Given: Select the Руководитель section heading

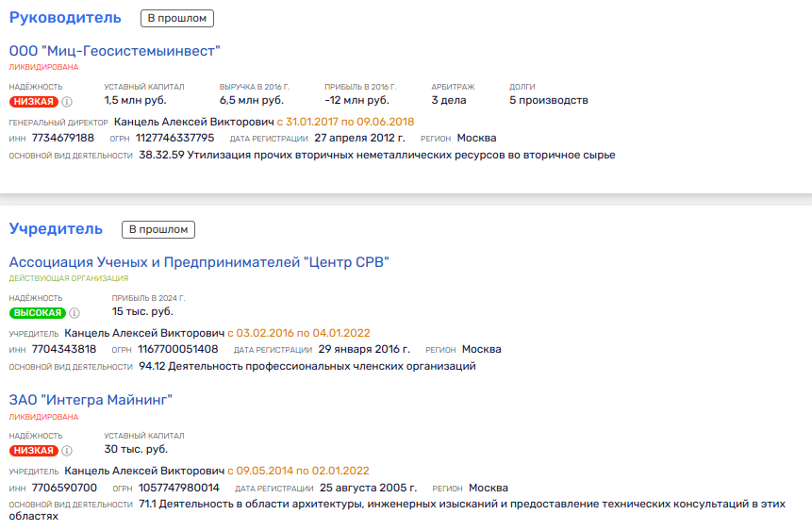Looking at the screenshot, I should coord(65,18).
